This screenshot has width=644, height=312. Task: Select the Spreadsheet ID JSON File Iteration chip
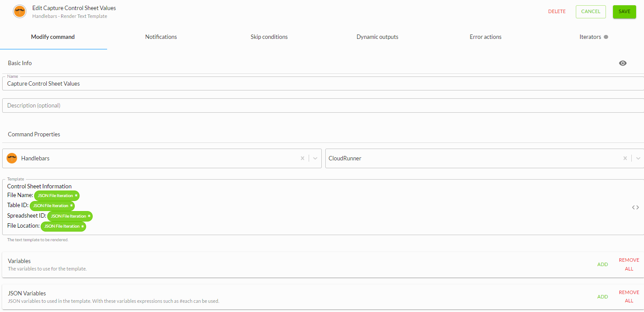70,216
